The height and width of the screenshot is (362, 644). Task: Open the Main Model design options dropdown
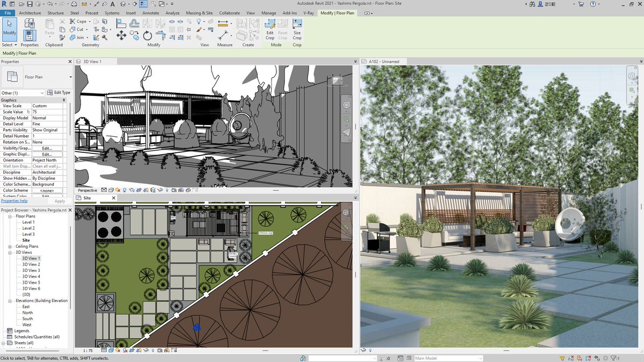point(480,358)
